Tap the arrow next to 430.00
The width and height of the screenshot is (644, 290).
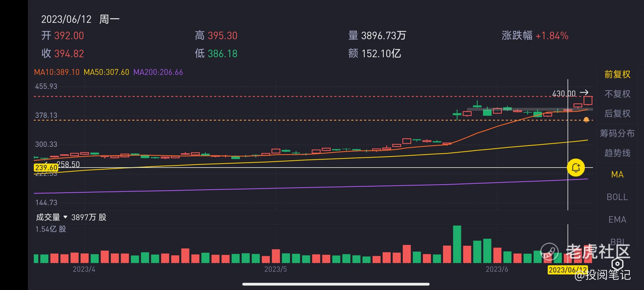584,93
